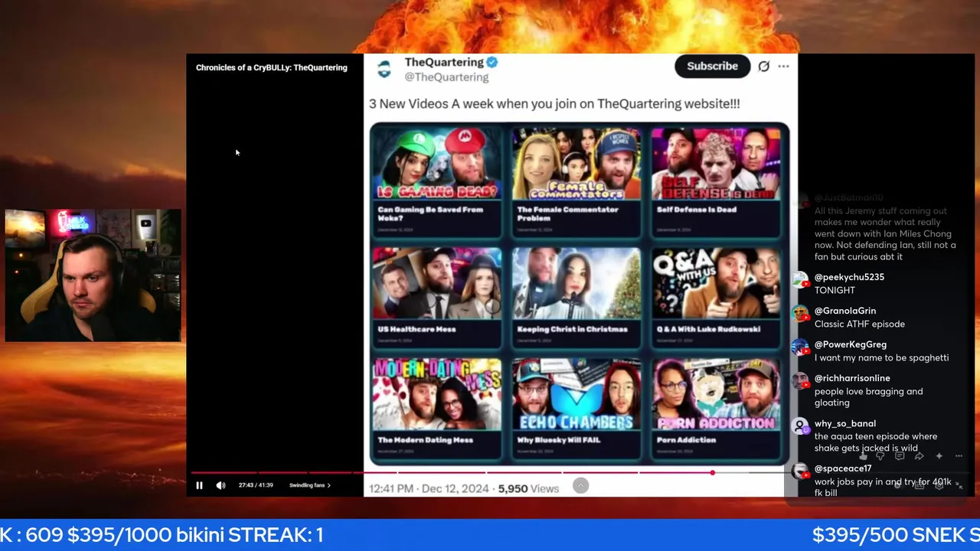Screen dimensions: 980x551
Task: Click TheQuartering display name
Action: coord(444,62)
